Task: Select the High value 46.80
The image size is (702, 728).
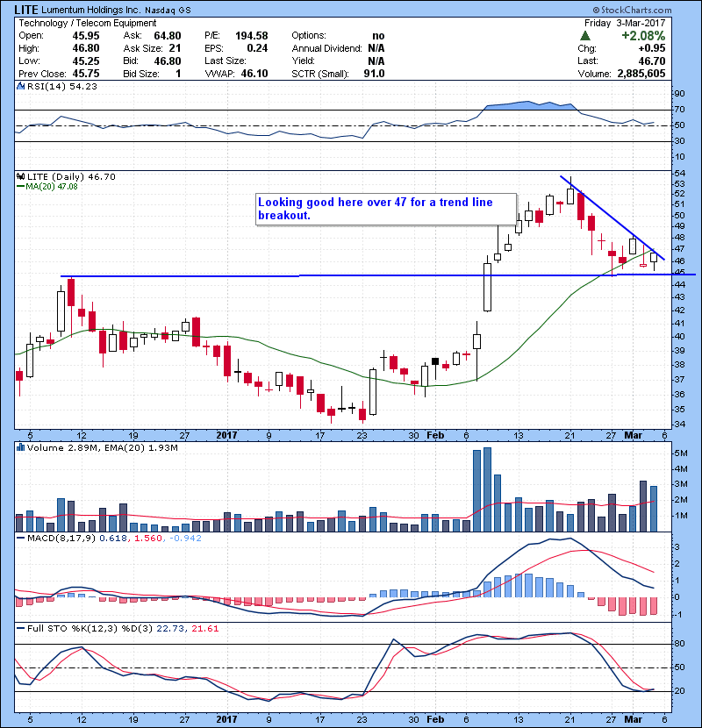Action: [86, 48]
